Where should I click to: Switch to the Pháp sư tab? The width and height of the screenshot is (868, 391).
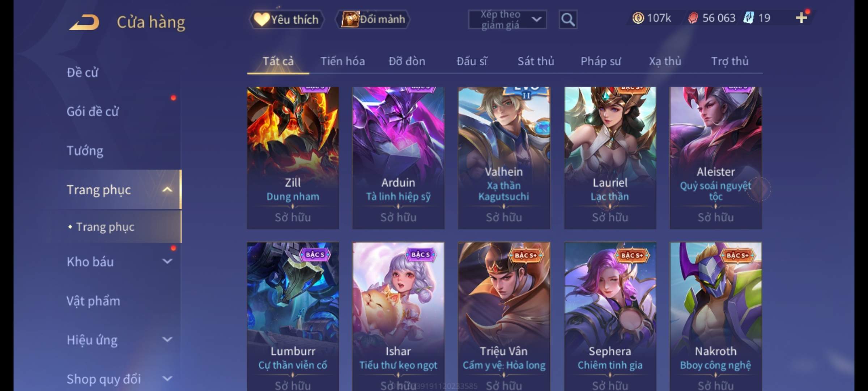coord(601,61)
